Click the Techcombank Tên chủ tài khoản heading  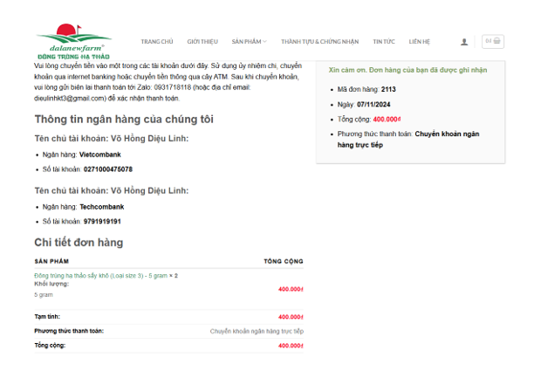pyautogui.click(x=112, y=191)
